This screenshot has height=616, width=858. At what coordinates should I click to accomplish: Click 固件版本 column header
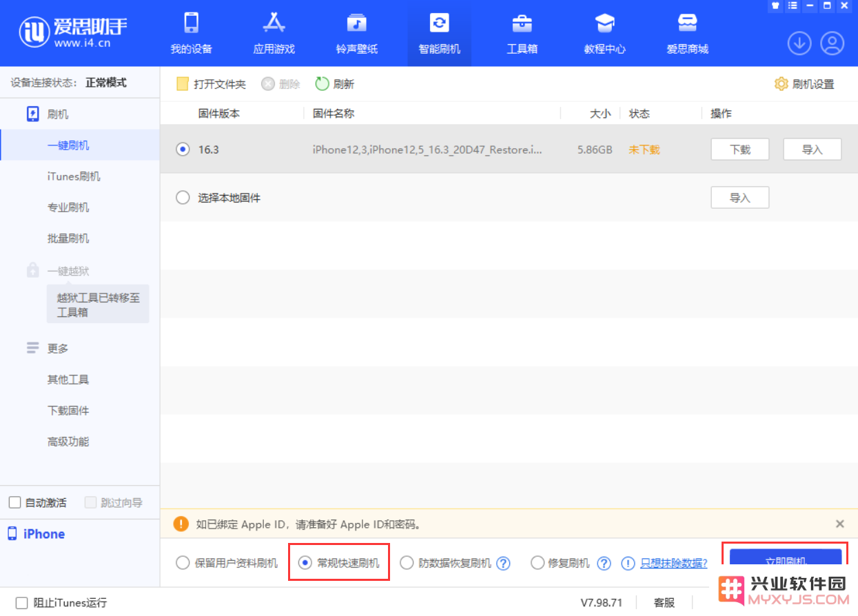click(x=219, y=114)
